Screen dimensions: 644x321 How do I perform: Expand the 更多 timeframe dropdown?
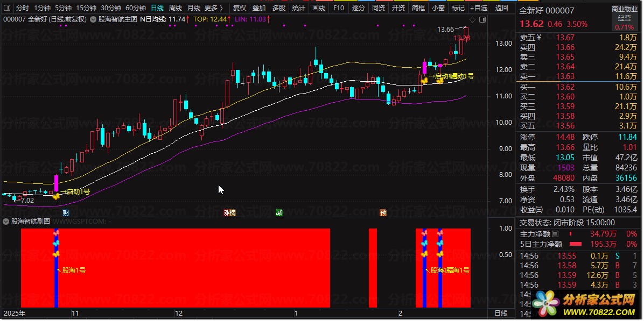[214, 8]
